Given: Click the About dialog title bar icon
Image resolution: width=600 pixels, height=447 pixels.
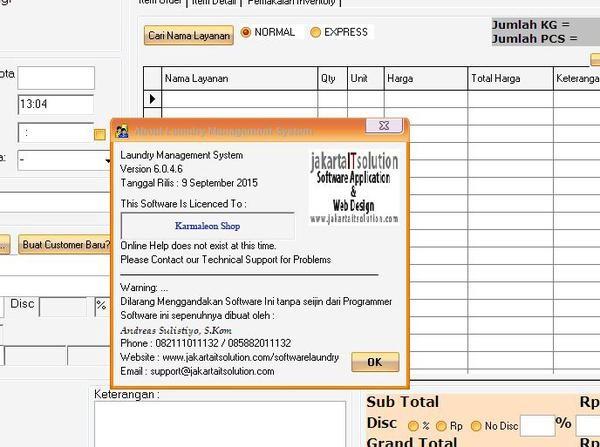Looking at the screenshot, I should tap(122, 130).
